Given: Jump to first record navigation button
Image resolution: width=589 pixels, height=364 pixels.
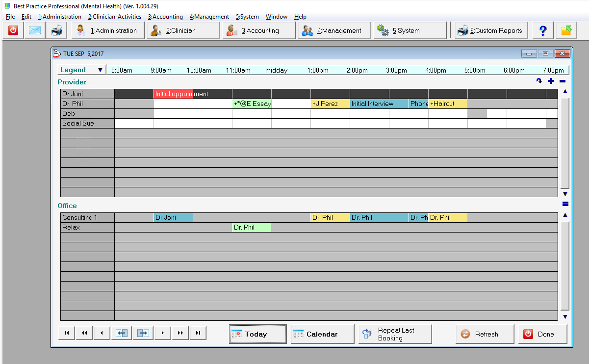Looking at the screenshot, I should tap(66, 333).
